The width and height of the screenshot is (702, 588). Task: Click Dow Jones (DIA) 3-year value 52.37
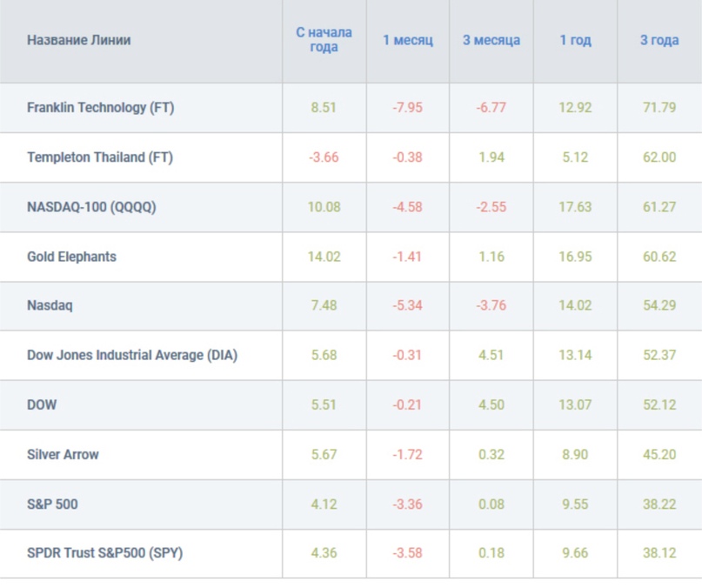[x=659, y=355]
